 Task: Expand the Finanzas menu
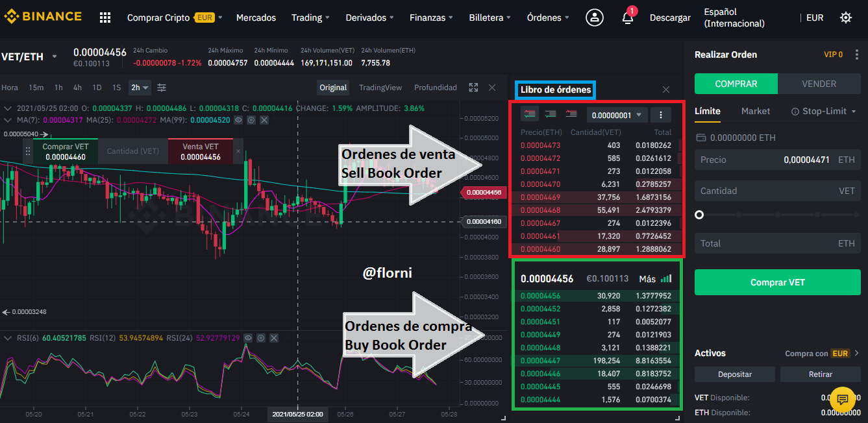pyautogui.click(x=431, y=18)
